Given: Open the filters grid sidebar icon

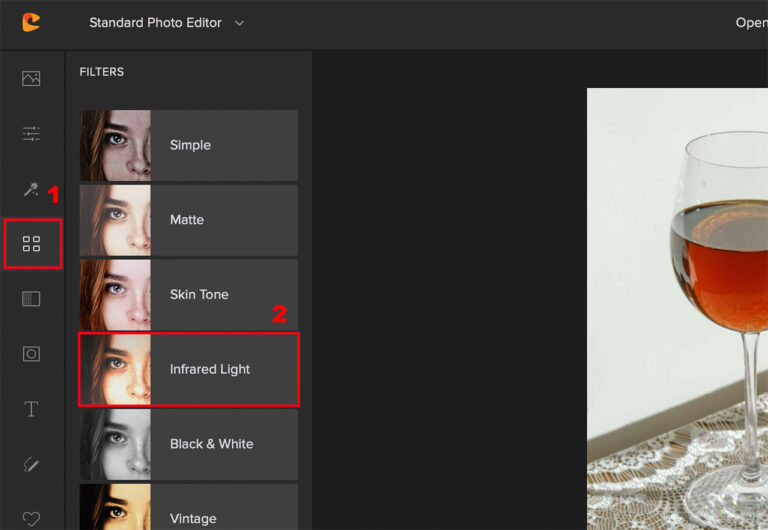Looking at the screenshot, I should tap(31, 243).
